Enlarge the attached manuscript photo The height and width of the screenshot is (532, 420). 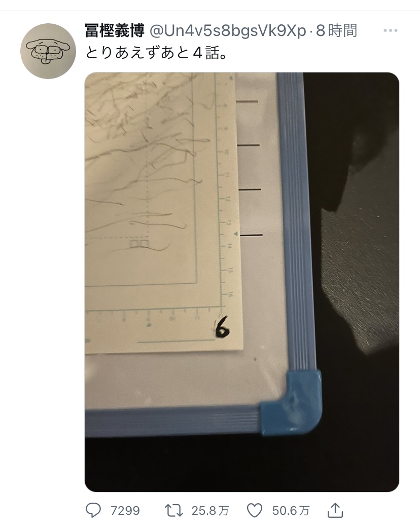click(242, 282)
